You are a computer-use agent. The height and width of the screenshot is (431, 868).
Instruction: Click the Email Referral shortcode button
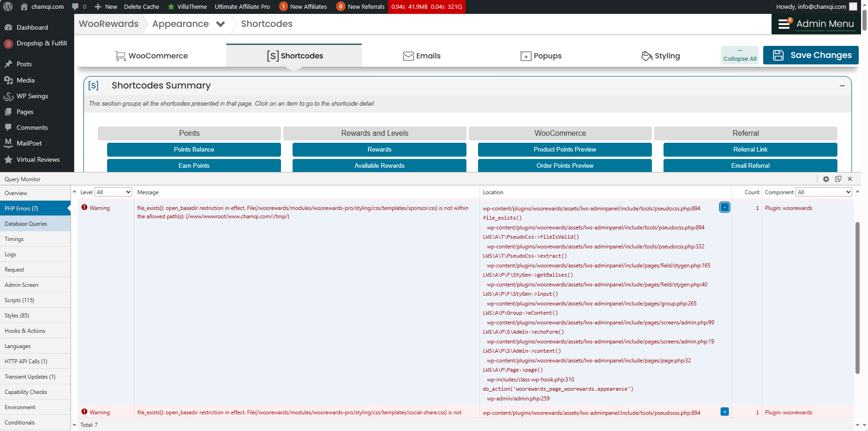(x=750, y=165)
